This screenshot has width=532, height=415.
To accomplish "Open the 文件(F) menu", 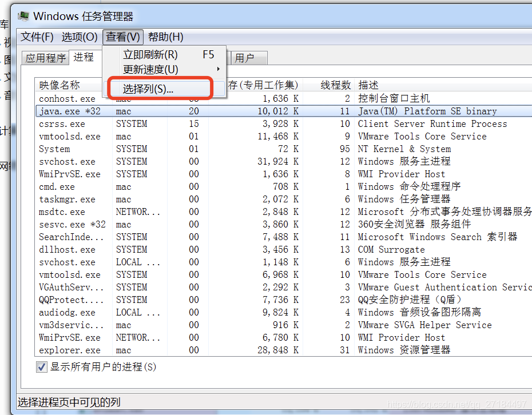I will [x=37, y=37].
